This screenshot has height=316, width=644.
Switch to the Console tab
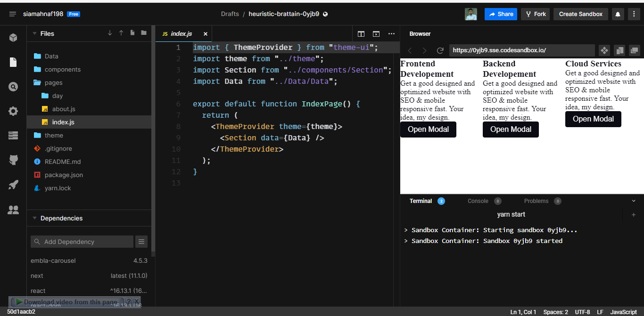point(478,201)
